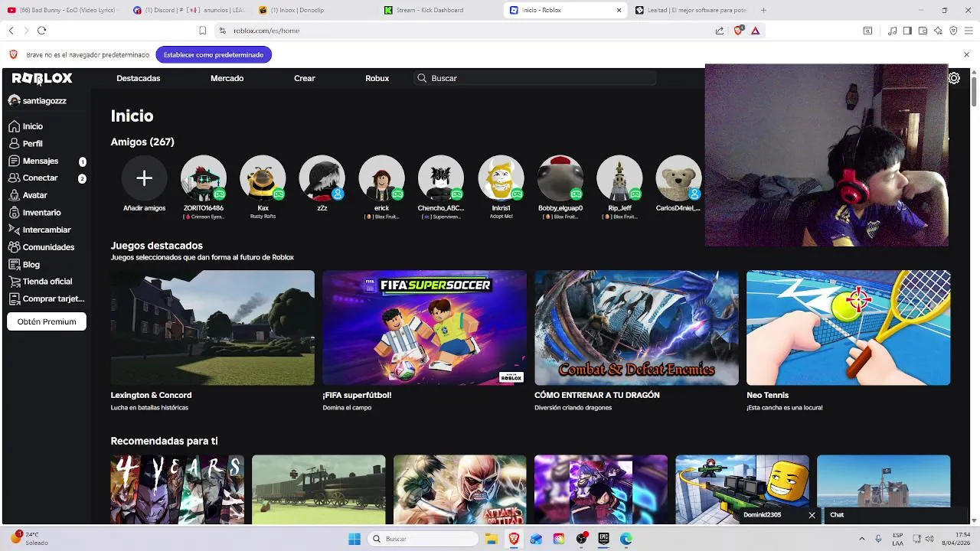This screenshot has width=980, height=551.
Task: Open friend Kax's avatar
Action: pyautogui.click(x=263, y=178)
